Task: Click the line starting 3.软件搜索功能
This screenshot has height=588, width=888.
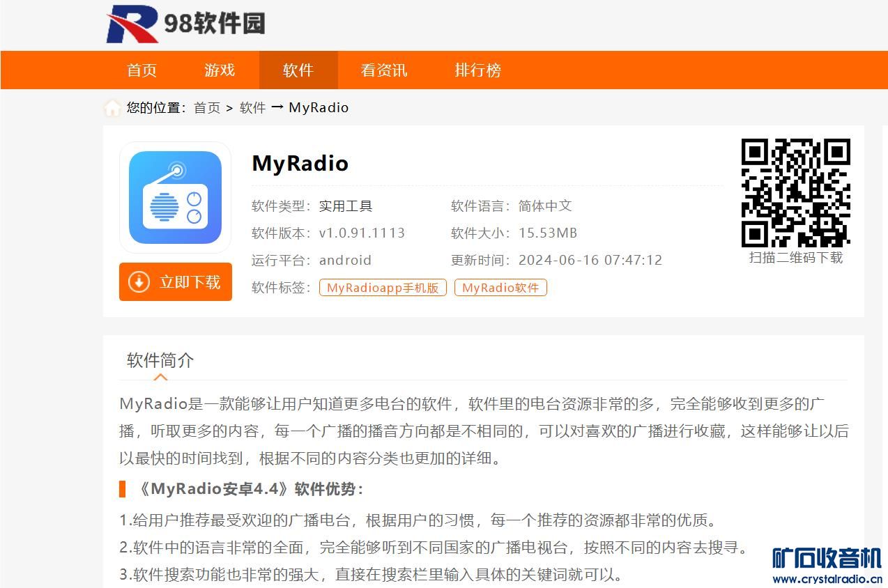Action: [x=371, y=575]
